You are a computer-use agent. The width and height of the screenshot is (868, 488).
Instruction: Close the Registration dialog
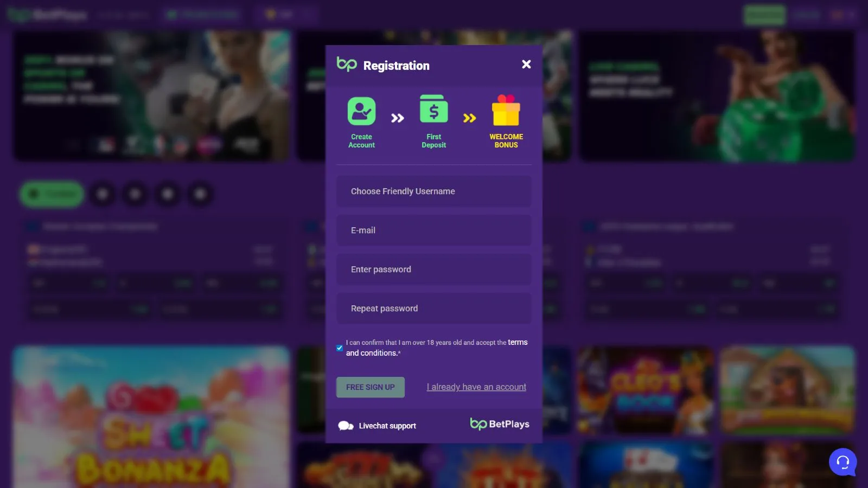click(x=526, y=65)
